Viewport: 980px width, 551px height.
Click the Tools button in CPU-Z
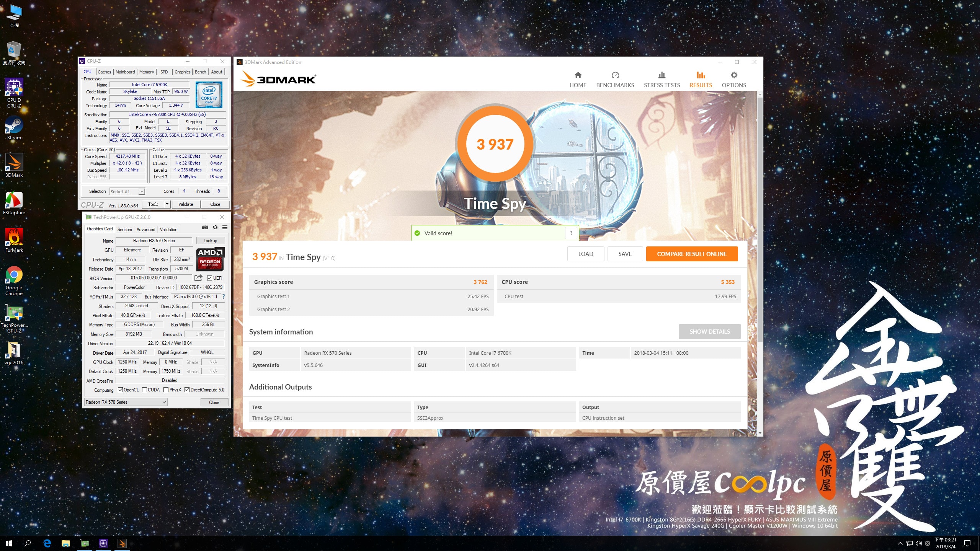point(153,204)
